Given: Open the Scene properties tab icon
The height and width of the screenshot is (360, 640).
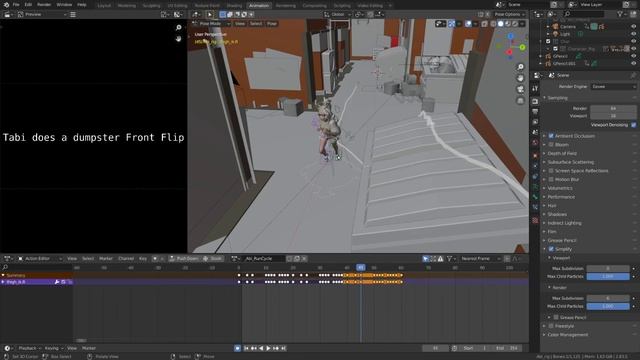Looking at the screenshot, I should coord(535,132).
